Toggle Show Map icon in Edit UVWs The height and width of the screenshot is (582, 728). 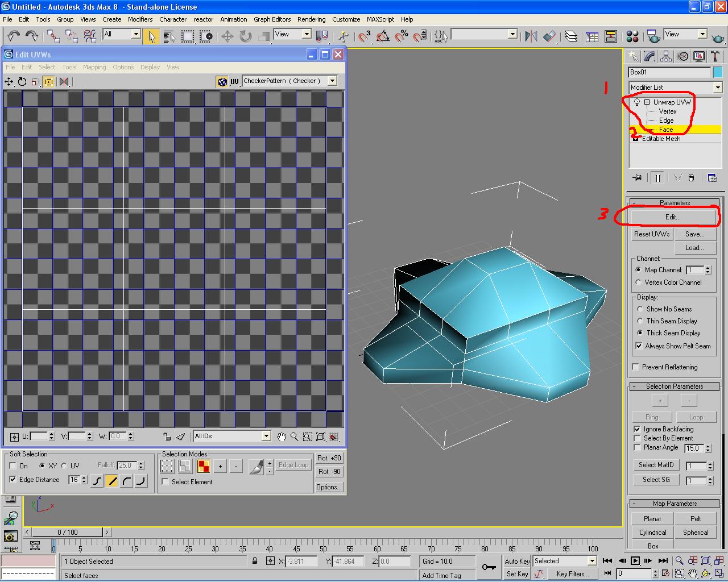(x=222, y=82)
